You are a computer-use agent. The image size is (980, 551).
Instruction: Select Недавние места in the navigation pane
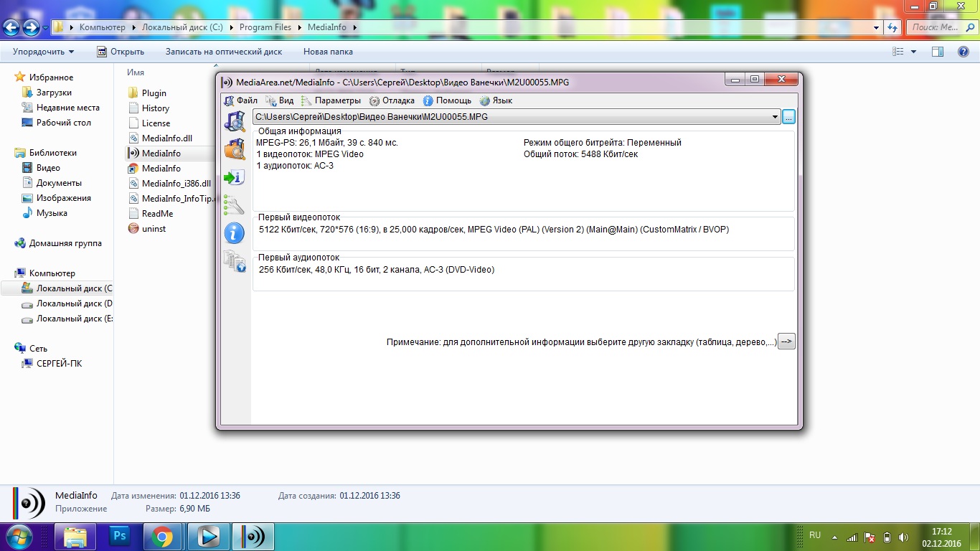pyautogui.click(x=60, y=107)
